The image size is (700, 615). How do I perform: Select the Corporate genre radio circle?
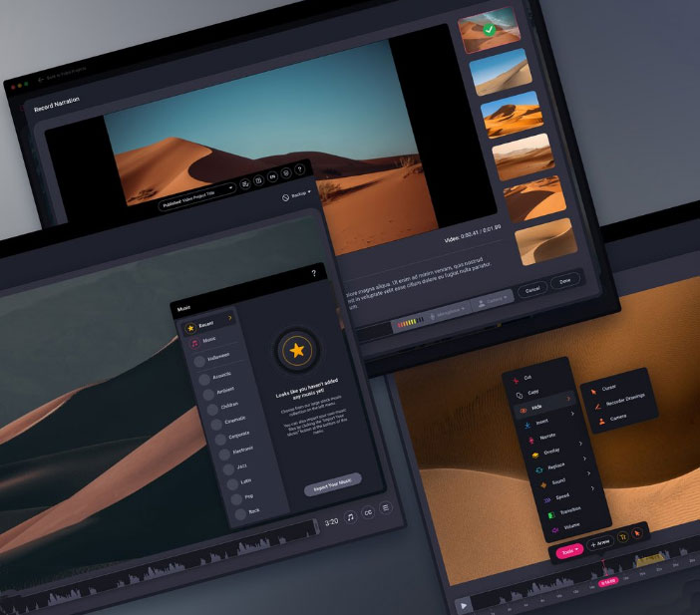[220, 440]
